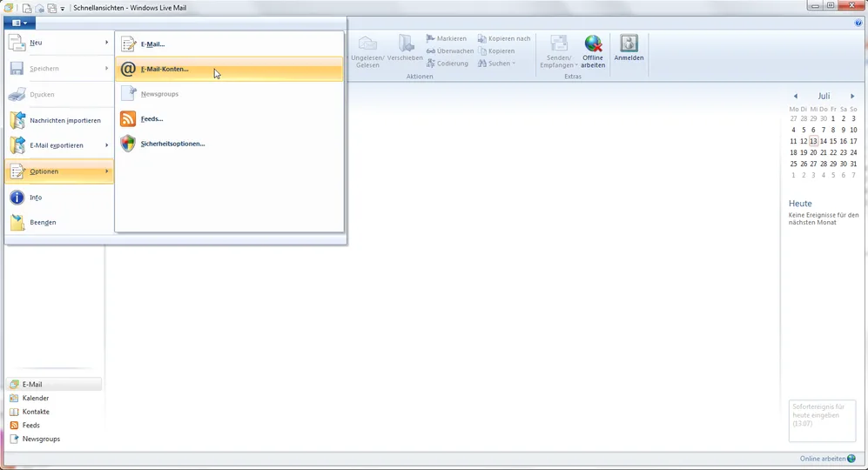Switch to Newsgroups in the sidebar
868x470 pixels.
coord(54,439)
